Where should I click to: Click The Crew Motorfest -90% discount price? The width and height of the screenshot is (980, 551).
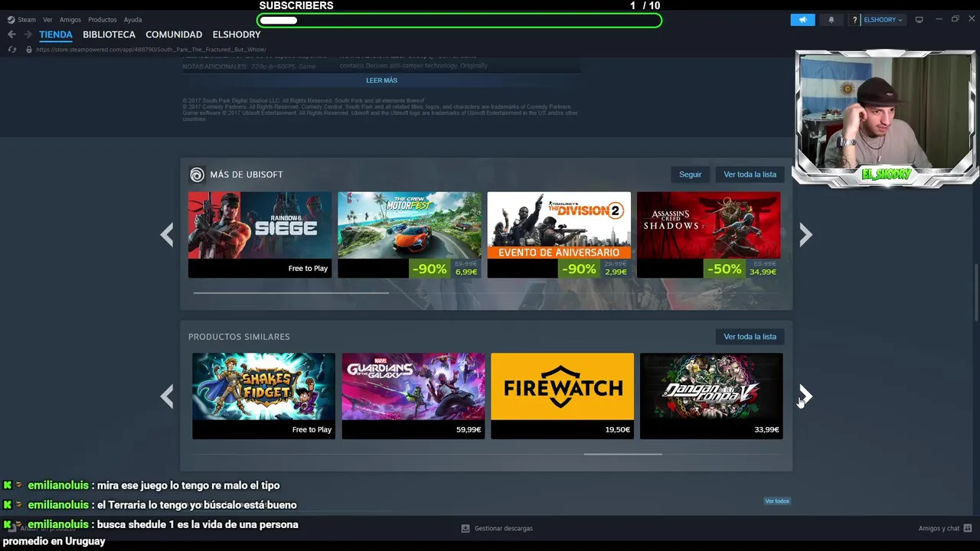pyautogui.click(x=445, y=269)
